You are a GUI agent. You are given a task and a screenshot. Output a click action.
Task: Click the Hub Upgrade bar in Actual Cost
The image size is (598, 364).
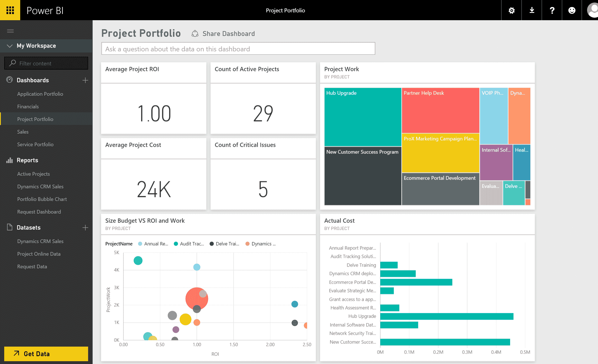pos(447,316)
